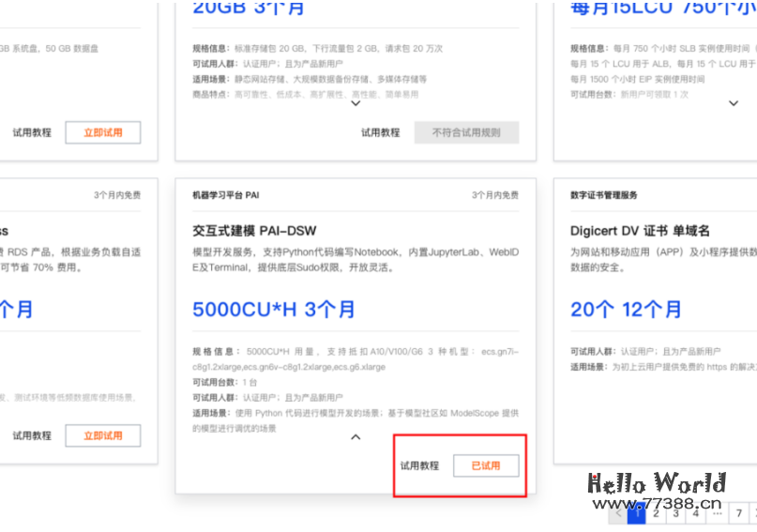757x532 pixels.
Task: Click the greyed 不符合试用规则 button
Action: click(x=466, y=132)
